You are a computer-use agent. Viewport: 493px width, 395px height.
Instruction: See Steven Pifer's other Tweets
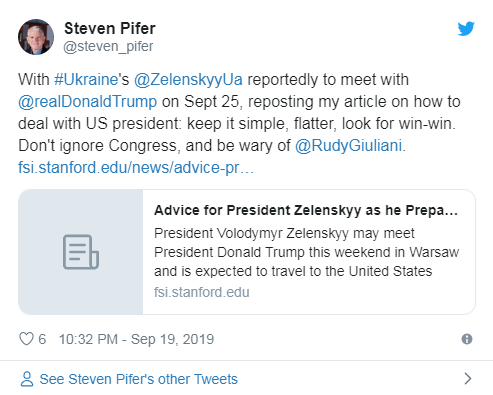tap(139, 379)
